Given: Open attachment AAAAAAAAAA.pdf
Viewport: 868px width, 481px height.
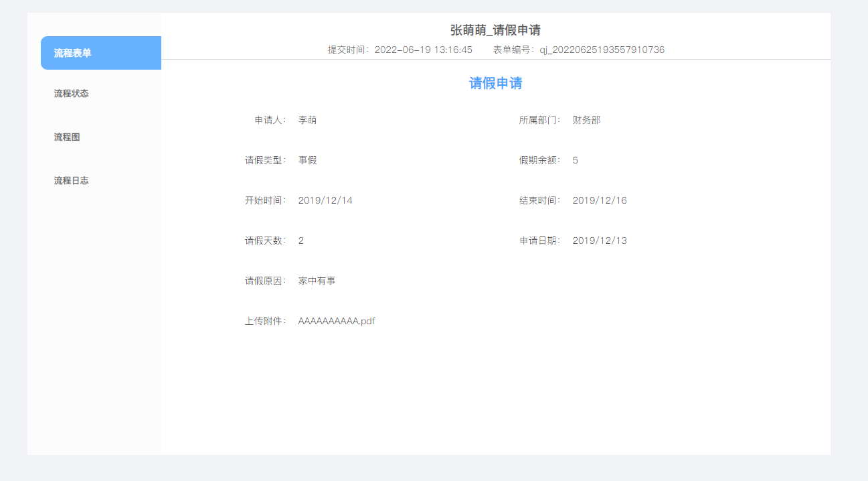Looking at the screenshot, I should coord(337,321).
